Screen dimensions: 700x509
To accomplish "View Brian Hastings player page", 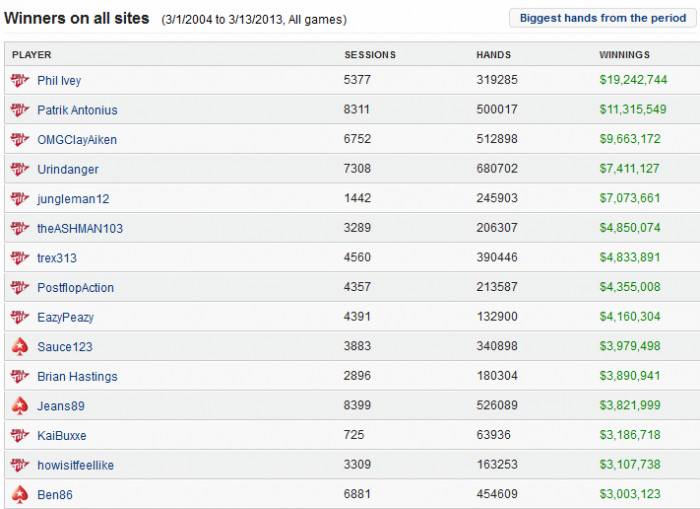I will pyautogui.click(x=77, y=377).
